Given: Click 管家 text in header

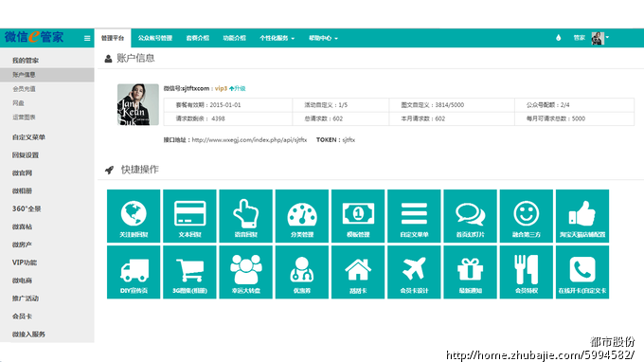Looking at the screenshot, I should pos(579,38).
